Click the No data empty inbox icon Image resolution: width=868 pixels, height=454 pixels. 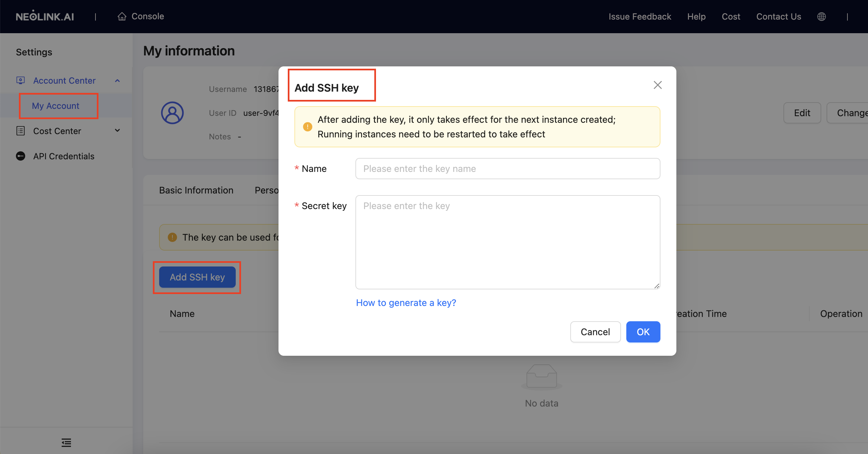coord(541,376)
